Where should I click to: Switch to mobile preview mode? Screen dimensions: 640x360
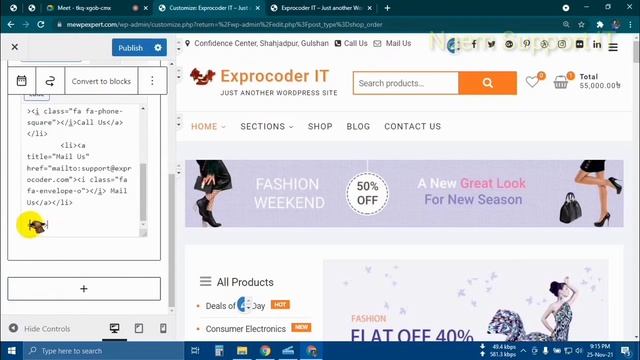163,328
